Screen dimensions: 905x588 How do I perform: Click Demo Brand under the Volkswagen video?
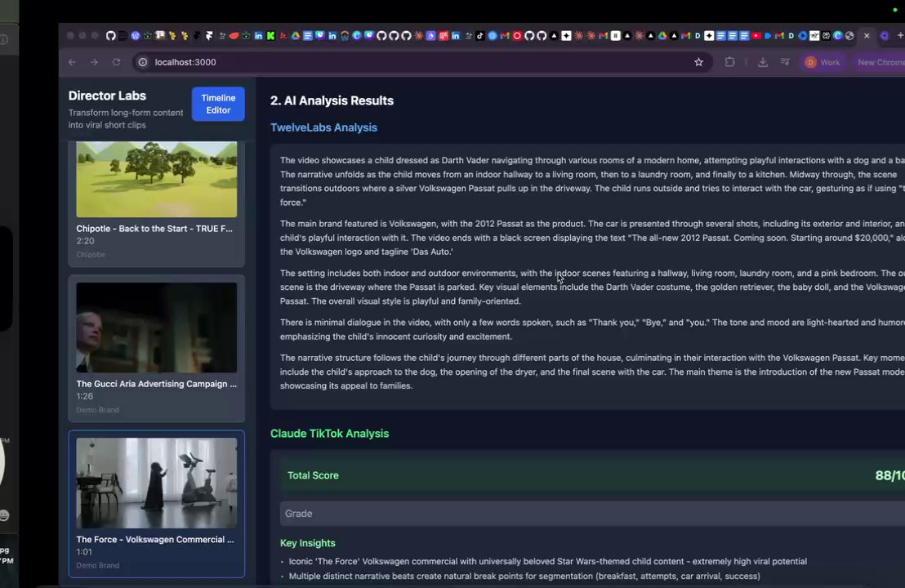[97, 565]
